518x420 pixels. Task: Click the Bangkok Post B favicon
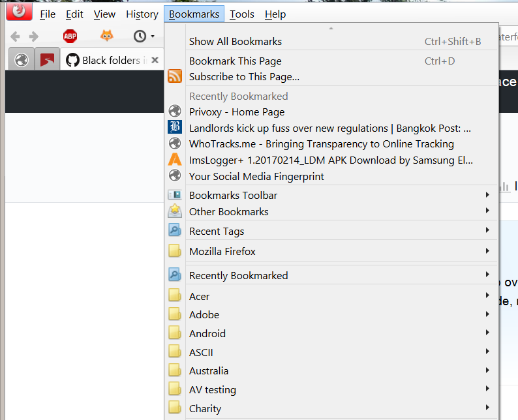(175, 127)
